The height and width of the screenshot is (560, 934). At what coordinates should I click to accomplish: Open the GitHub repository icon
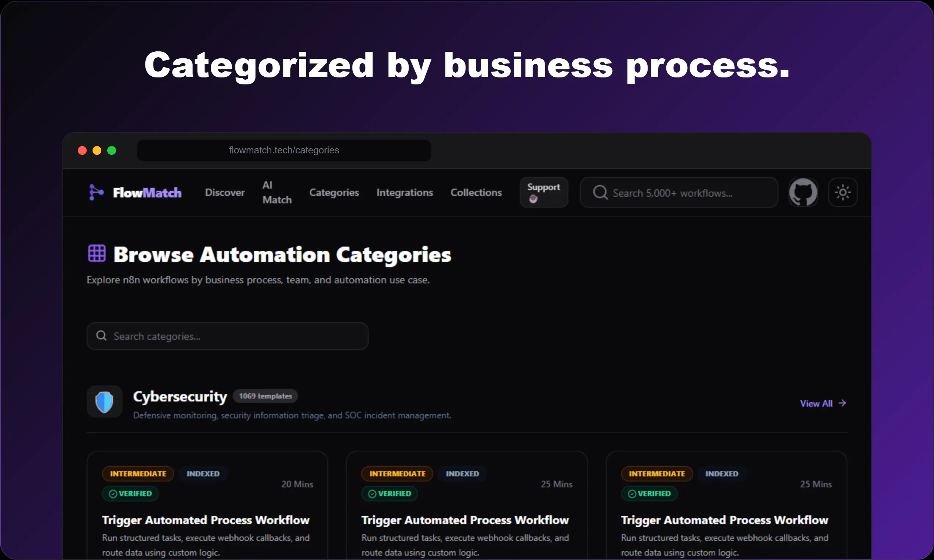pos(803,192)
